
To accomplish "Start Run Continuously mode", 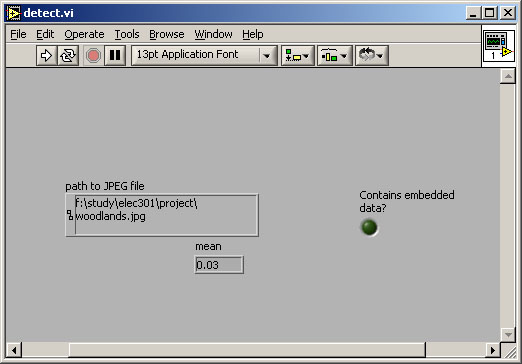I will click(x=68, y=55).
